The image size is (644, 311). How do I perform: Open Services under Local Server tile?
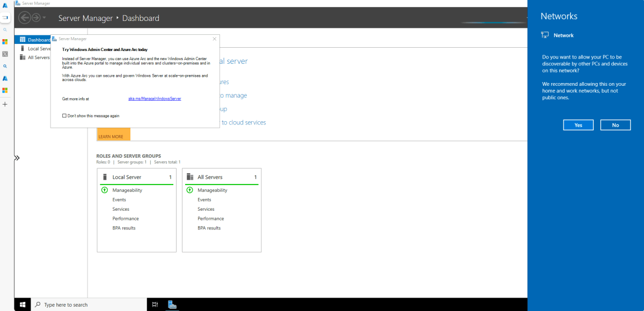(121, 209)
